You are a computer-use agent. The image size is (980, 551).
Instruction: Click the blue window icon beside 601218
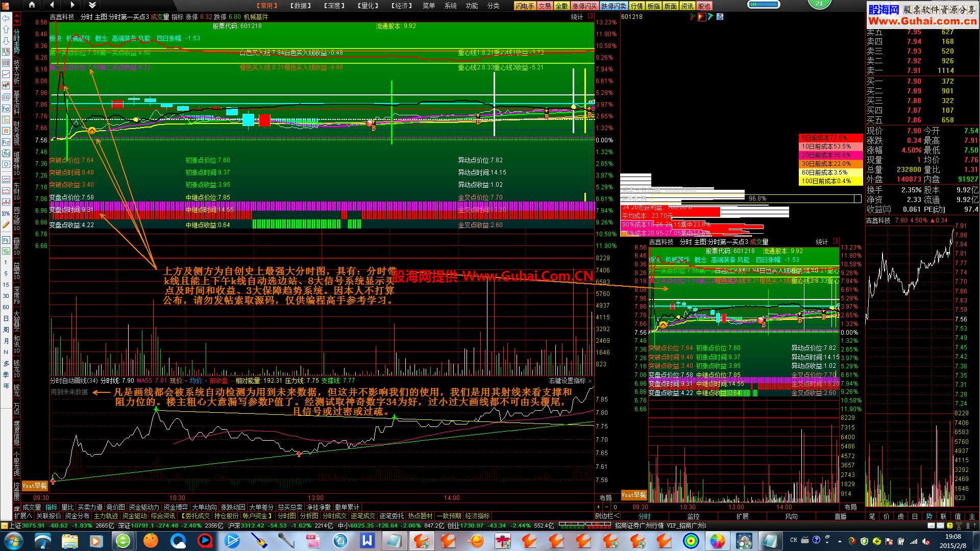point(720,17)
